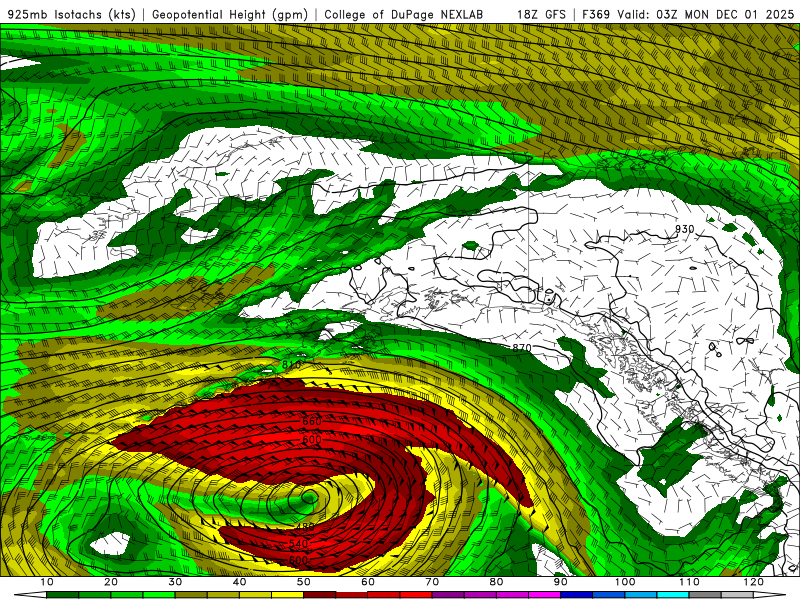Pick the dark blue 90–95 kt swatch
Viewport: 800px width, 600px height.
point(577,595)
